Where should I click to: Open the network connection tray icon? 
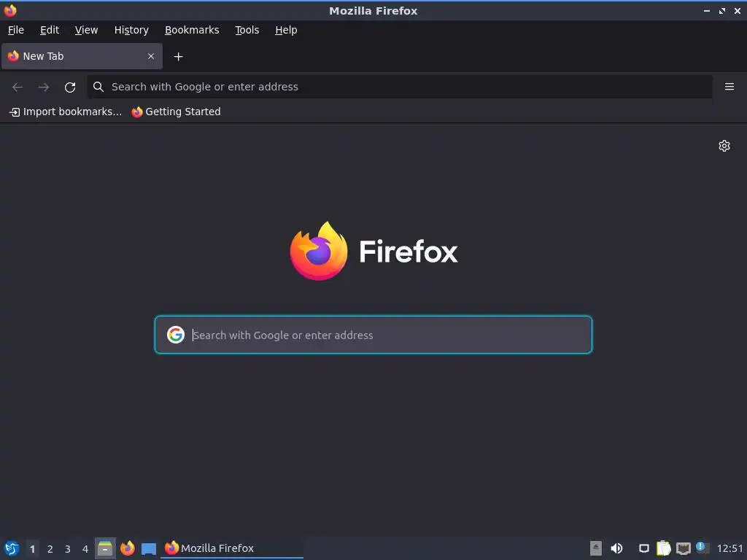683,548
